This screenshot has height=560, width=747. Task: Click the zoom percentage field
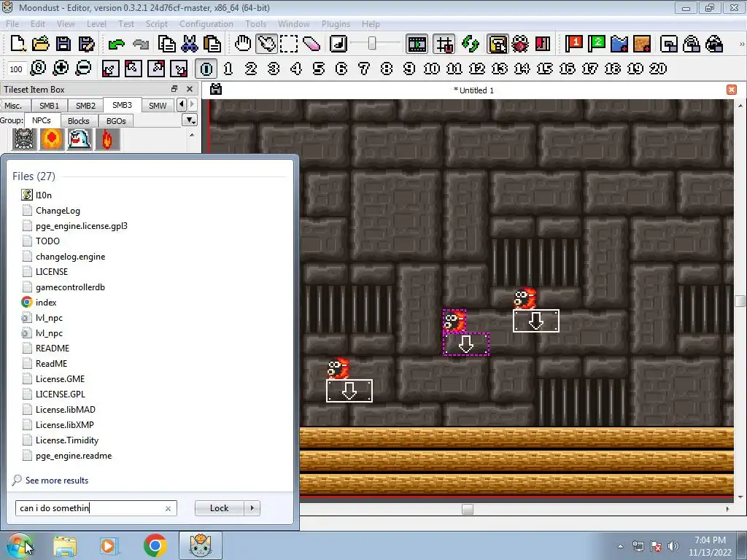[x=16, y=69]
